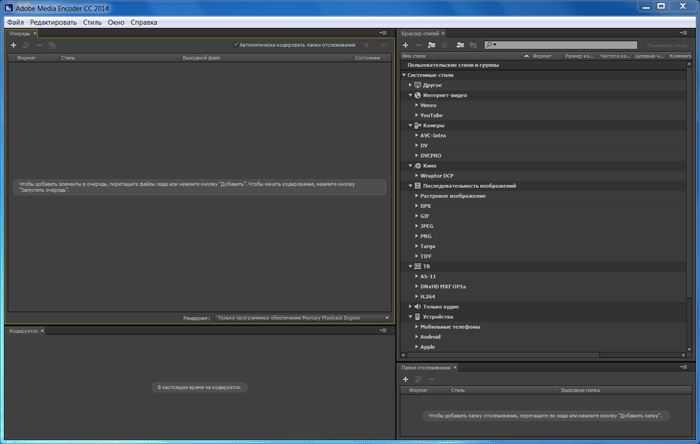700x444 pixels.
Task: Select Пользовательские стили и группы row
Action: tap(544, 65)
